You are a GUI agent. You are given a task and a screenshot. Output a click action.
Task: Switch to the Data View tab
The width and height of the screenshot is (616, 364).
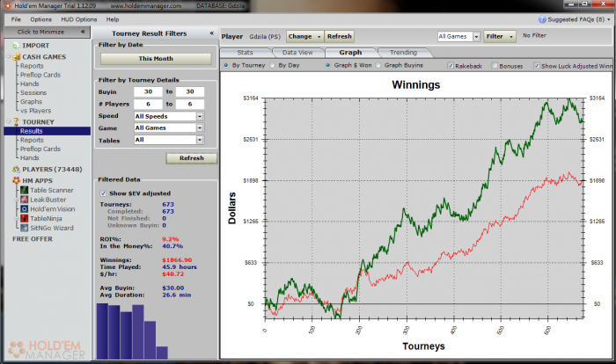click(297, 53)
